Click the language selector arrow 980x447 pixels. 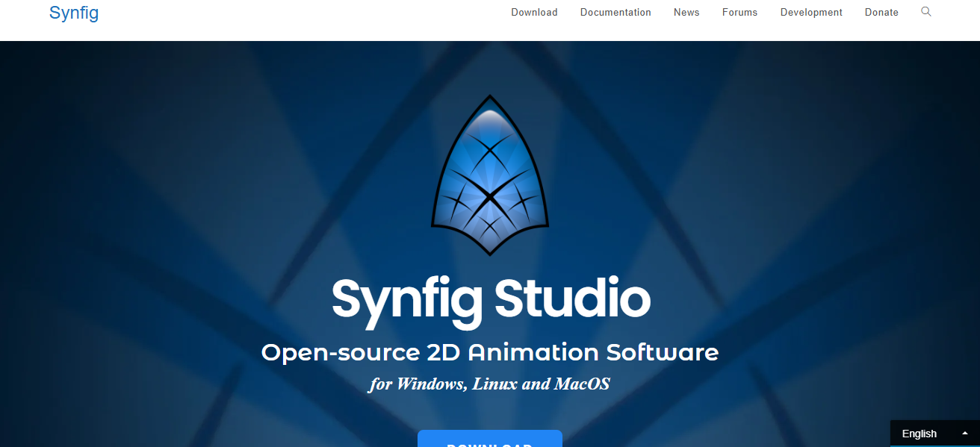coord(964,434)
